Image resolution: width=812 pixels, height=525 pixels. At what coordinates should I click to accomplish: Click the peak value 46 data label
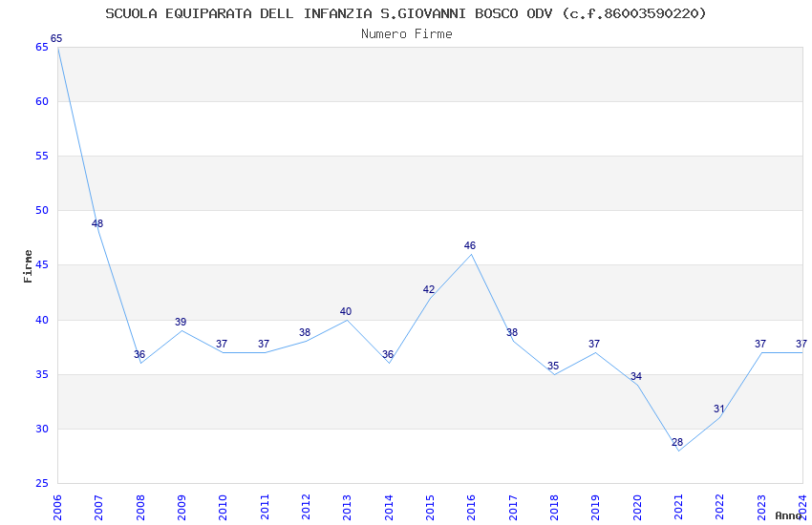point(470,246)
